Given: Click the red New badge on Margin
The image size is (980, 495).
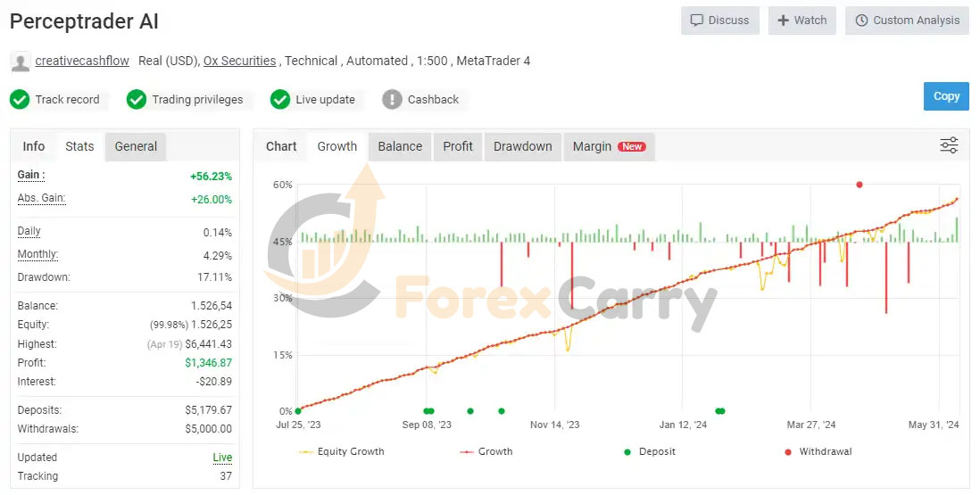Looking at the screenshot, I should point(631,146).
